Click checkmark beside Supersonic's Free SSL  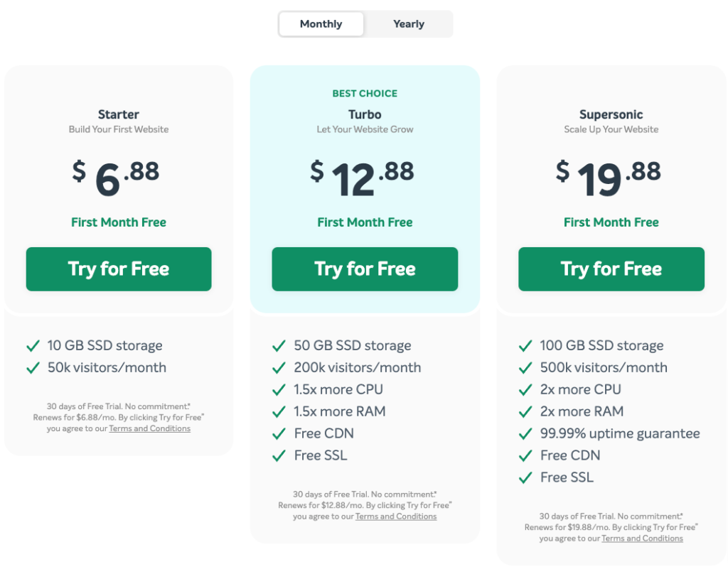(525, 478)
